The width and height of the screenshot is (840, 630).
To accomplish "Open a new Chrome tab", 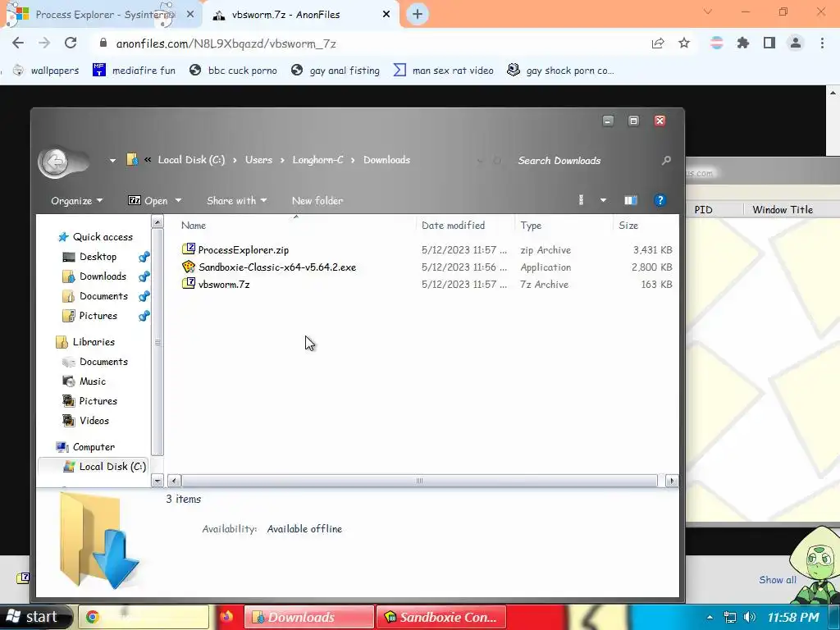I will 418,15.
